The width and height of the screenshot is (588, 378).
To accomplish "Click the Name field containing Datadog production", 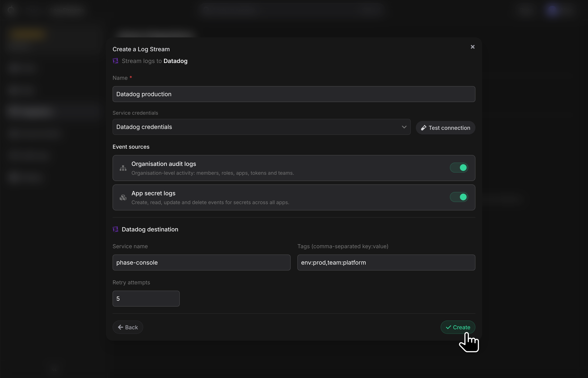I will [x=294, y=94].
